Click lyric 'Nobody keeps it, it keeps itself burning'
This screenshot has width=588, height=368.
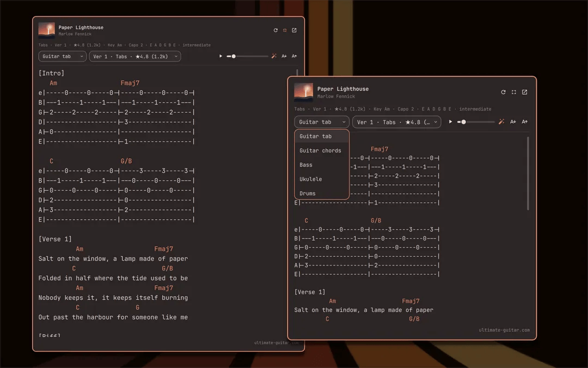pos(113,298)
